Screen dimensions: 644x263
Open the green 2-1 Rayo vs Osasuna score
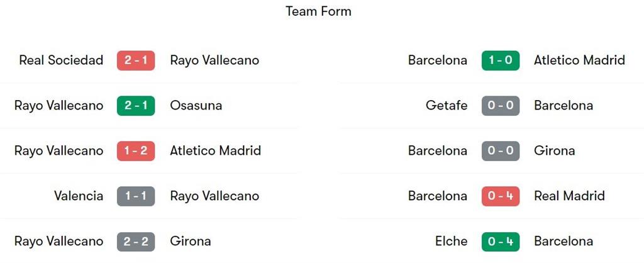click(135, 106)
